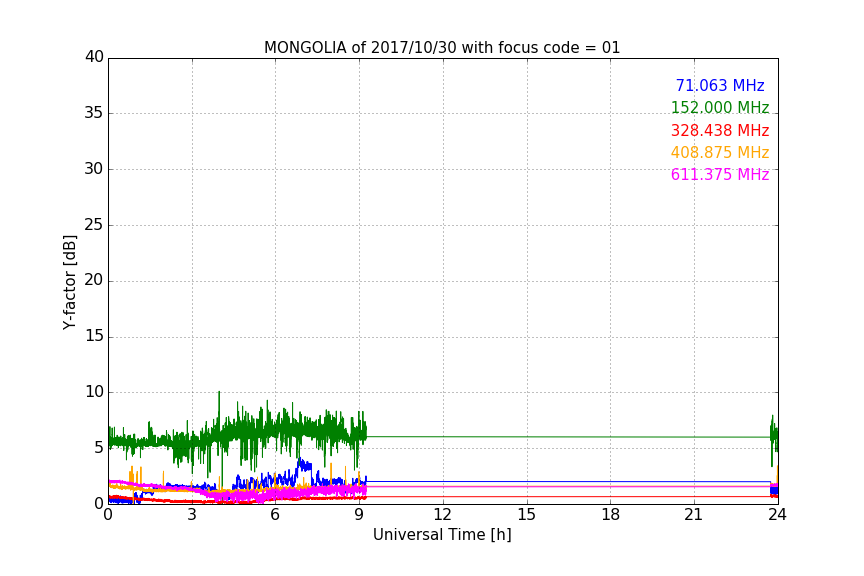Click the x-axis tick label '3'
The height and width of the screenshot is (576, 864).
[192, 515]
